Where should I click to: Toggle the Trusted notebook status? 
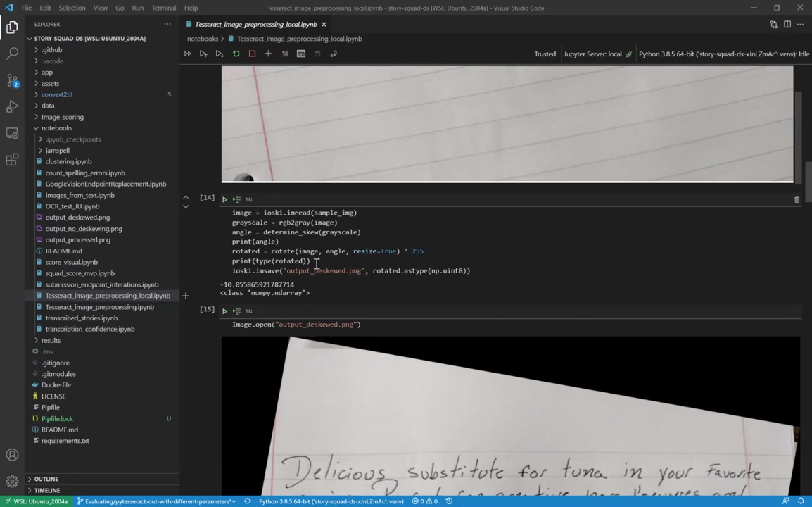545,54
